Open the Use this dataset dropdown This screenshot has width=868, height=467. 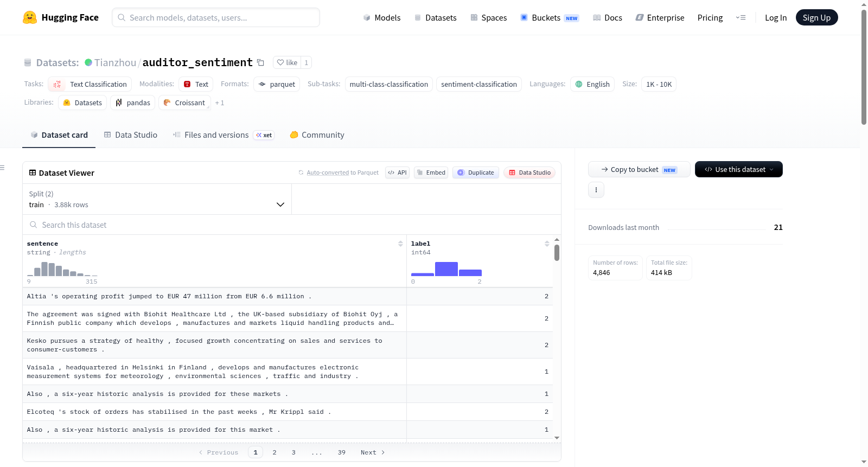point(738,169)
